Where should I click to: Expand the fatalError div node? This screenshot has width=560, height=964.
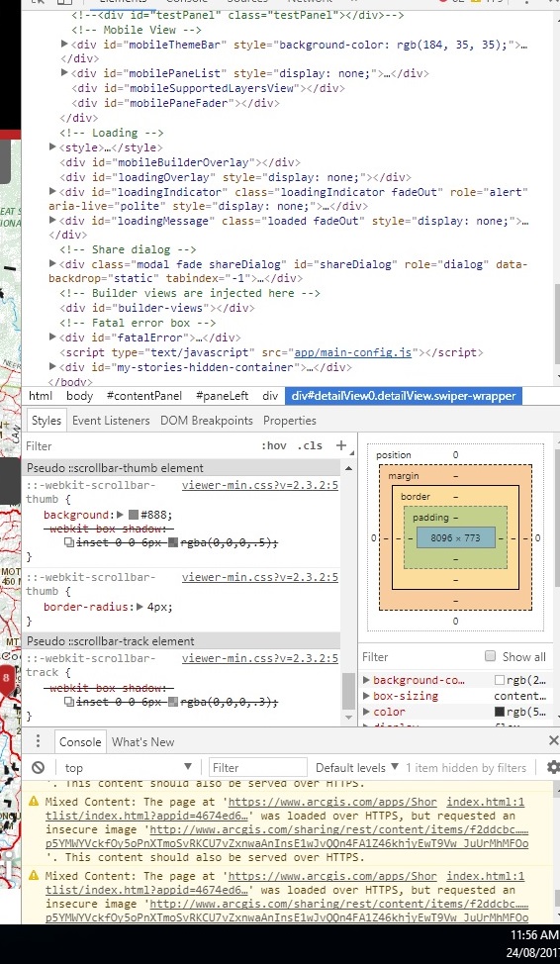(52, 337)
